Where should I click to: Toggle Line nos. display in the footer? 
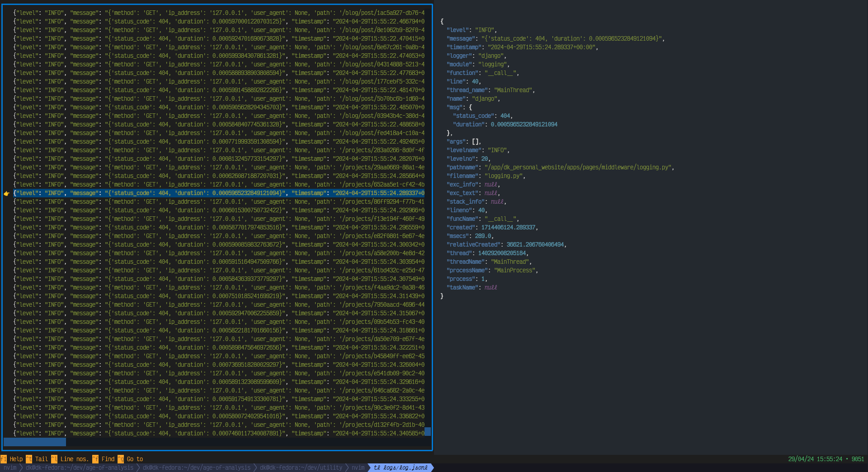click(x=75, y=459)
